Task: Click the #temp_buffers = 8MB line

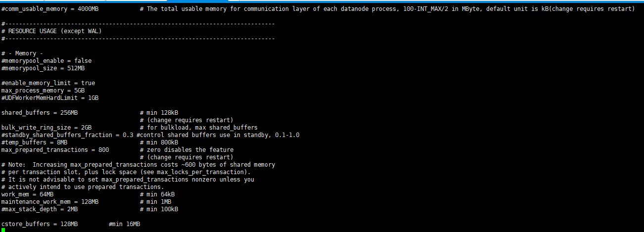Action: [34, 142]
